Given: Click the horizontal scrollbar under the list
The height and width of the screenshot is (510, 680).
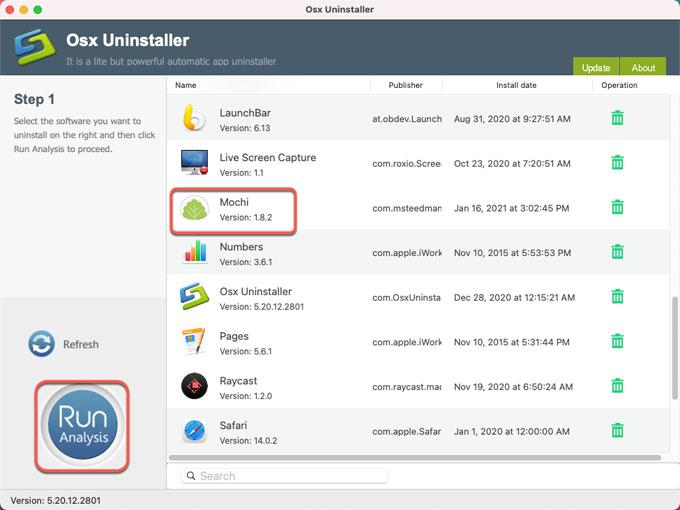Looking at the screenshot, I should [415, 458].
